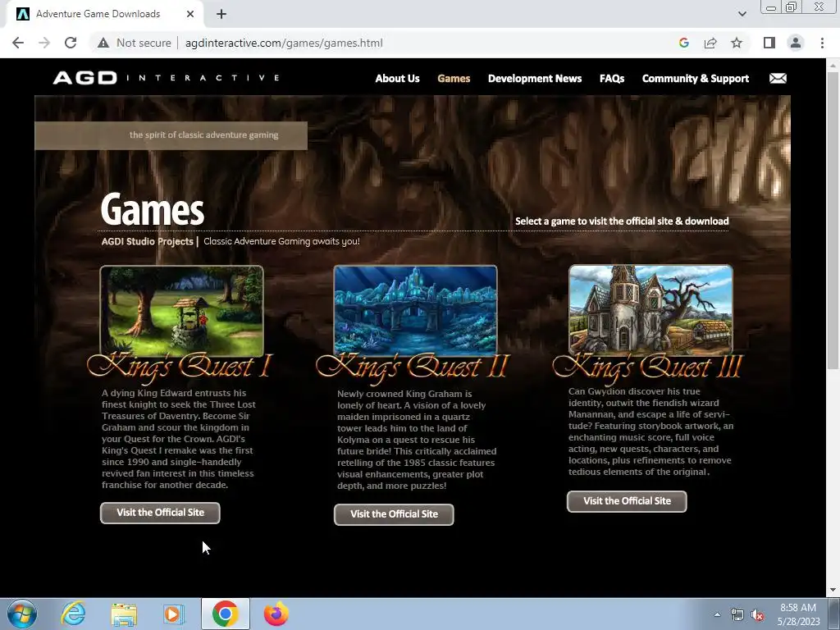Viewport: 840px width, 630px height.
Task: Open Windows Media Player from taskbar
Action: 172,614
